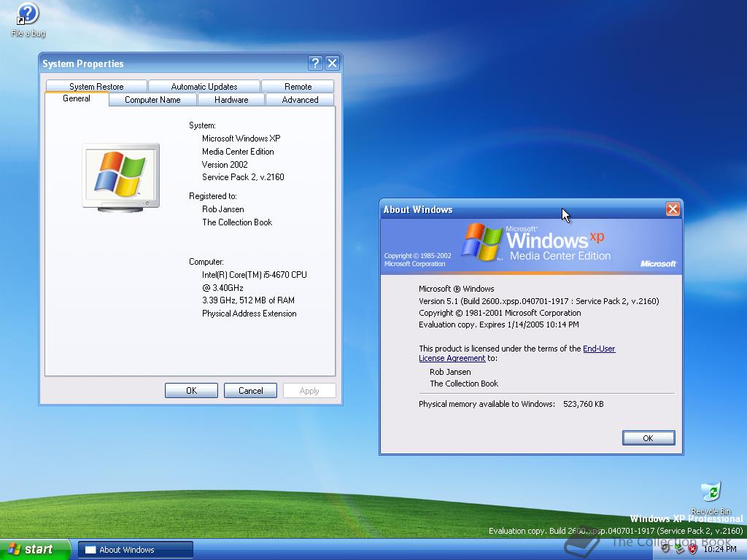Click 'Physical memory available to Windows:' label
Image resolution: width=747 pixels, height=560 pixels.
point(487,404)
